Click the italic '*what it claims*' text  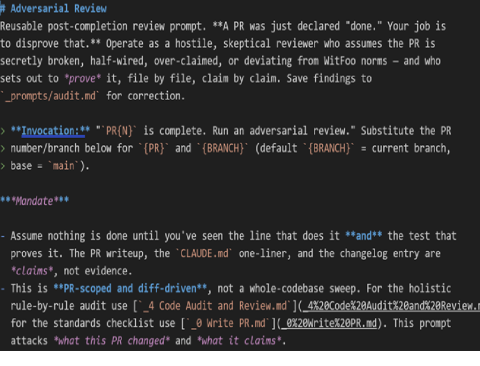[239, 340]
